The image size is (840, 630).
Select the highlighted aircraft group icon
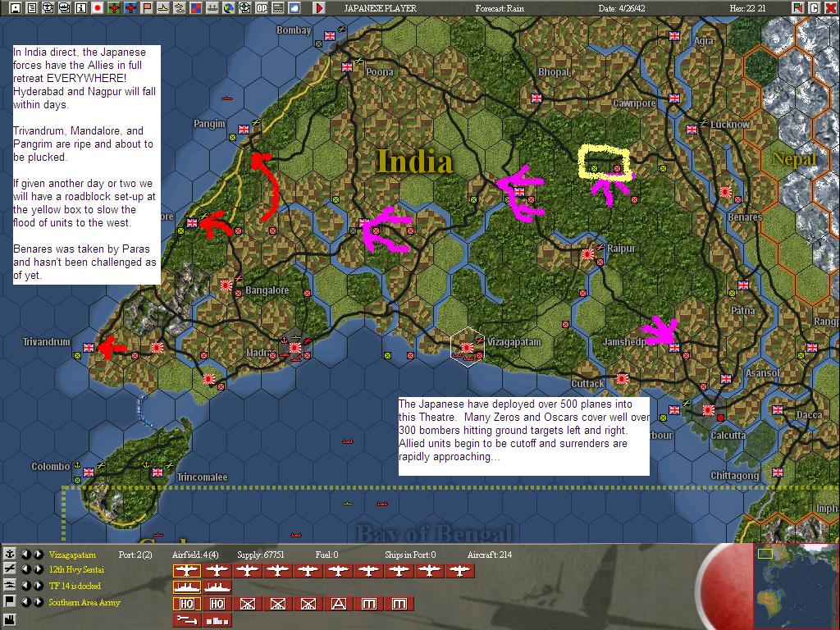[186, 571]
